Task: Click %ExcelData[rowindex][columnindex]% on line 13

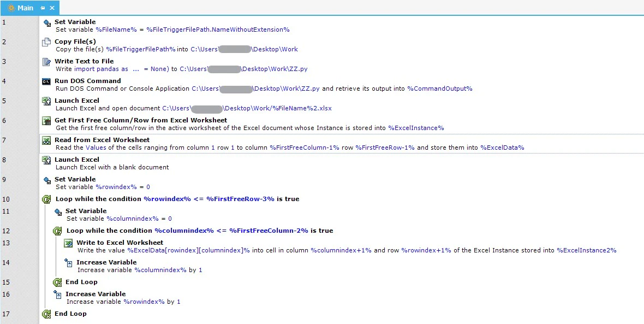Action: pos(188,250)
